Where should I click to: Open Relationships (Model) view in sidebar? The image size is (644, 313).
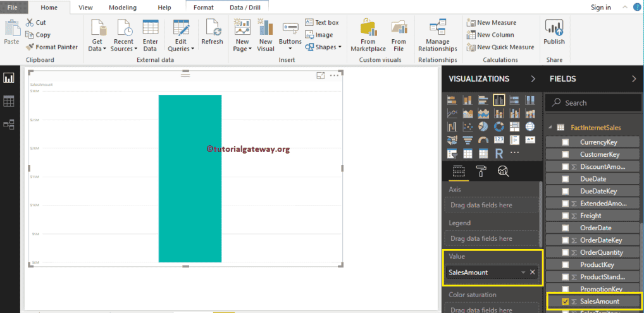(9, 125)
